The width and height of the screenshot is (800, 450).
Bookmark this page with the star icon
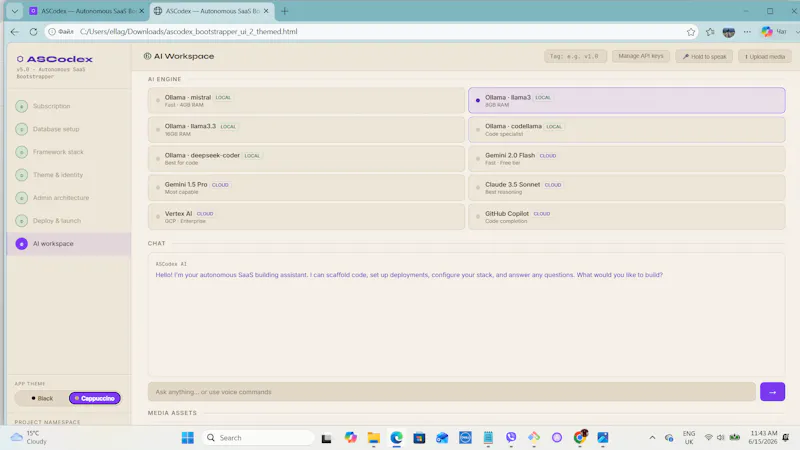pos(691,32)
